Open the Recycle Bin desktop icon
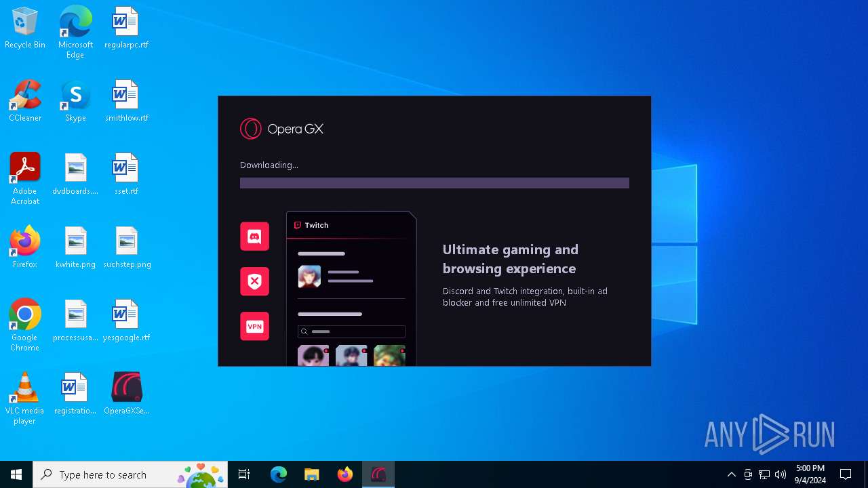868x488 pixels. click(x=25, y=28)
